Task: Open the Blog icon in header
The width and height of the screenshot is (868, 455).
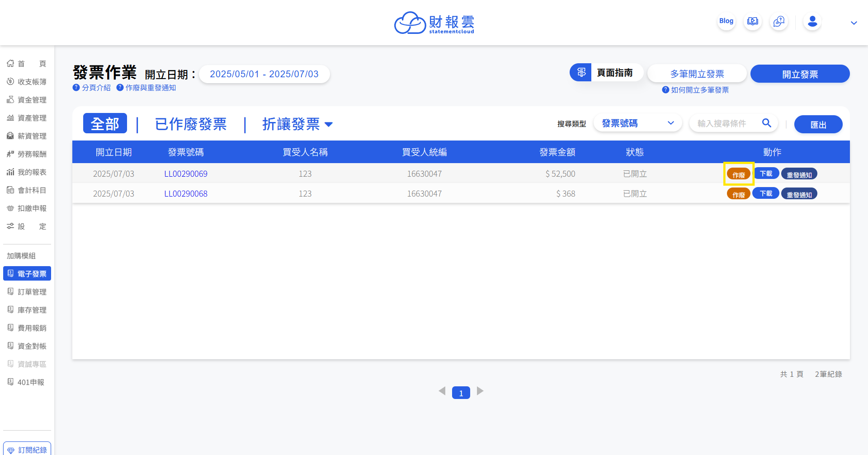Action: coord(726,21)
